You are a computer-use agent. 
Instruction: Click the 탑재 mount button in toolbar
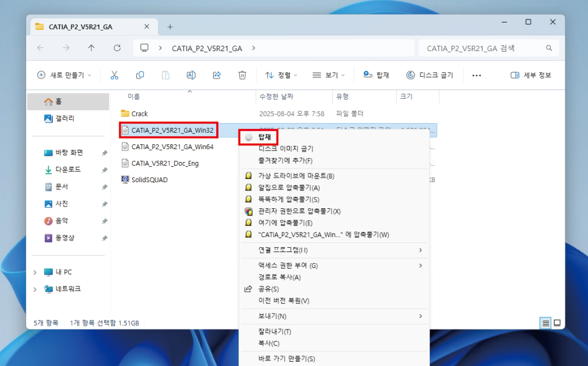coord(376,76)
